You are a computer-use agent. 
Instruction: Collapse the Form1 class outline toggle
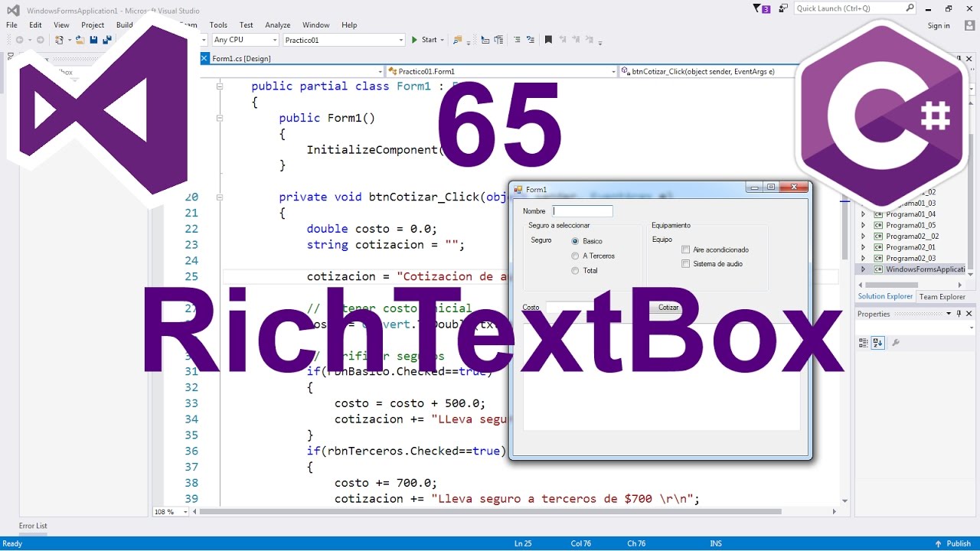[x=220, y=86]
